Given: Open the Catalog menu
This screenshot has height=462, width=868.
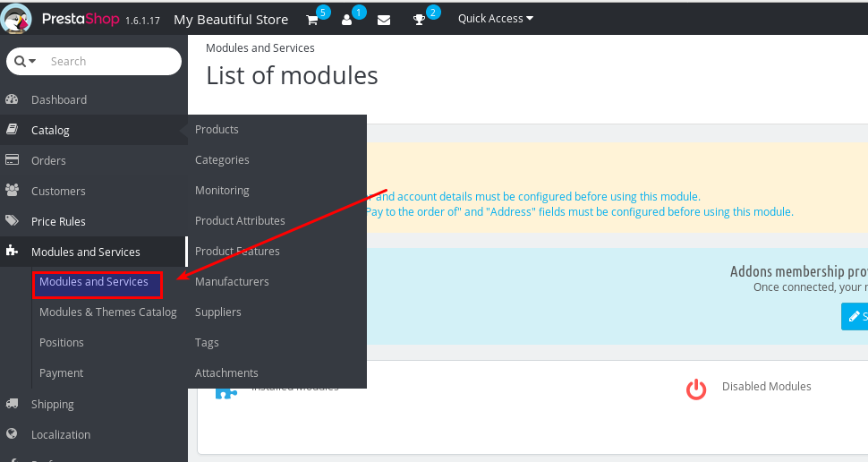Looking at the screenshot, I should (50, 130).
